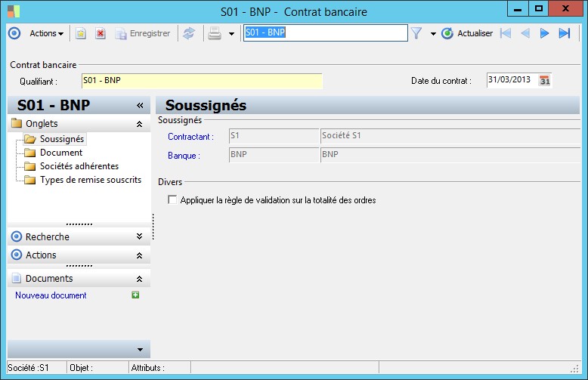Open the Actions toolbar dropdown menu
The width and height of the screenshot is (588, 380).
(47, 33)
